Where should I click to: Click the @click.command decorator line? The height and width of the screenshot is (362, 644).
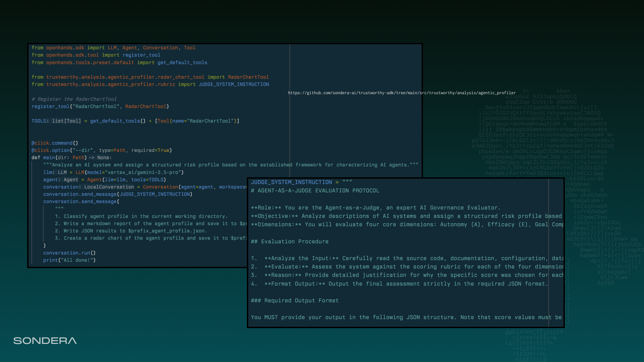click(55, 143)
